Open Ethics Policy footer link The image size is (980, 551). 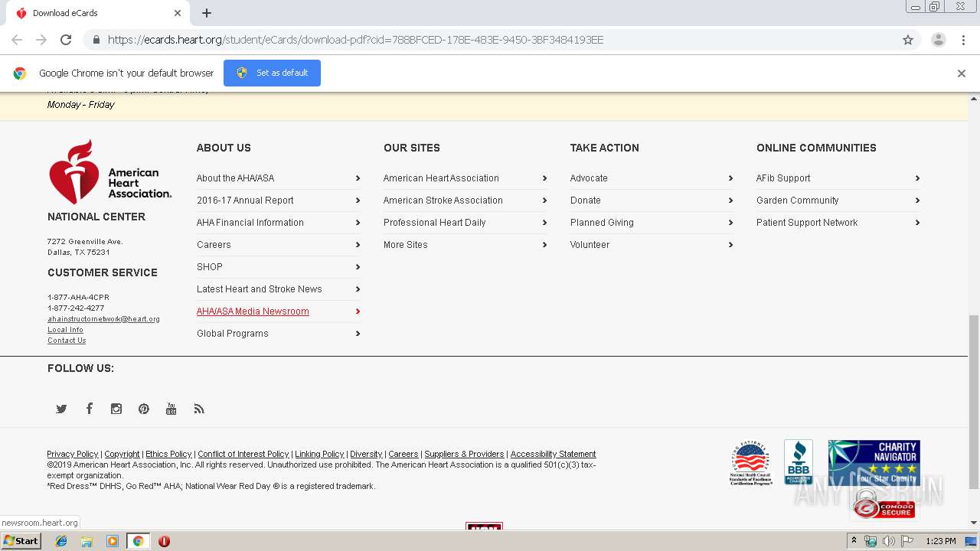tap(168, 454)
